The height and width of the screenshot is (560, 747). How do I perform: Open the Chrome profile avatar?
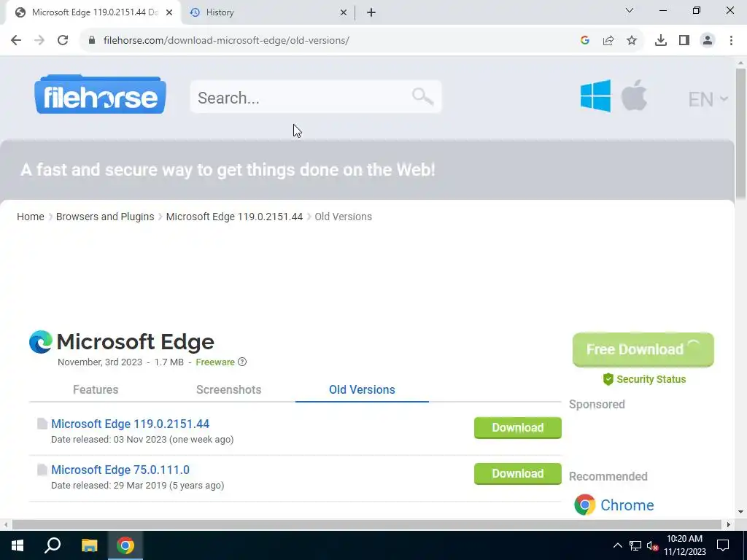(708, 40)
